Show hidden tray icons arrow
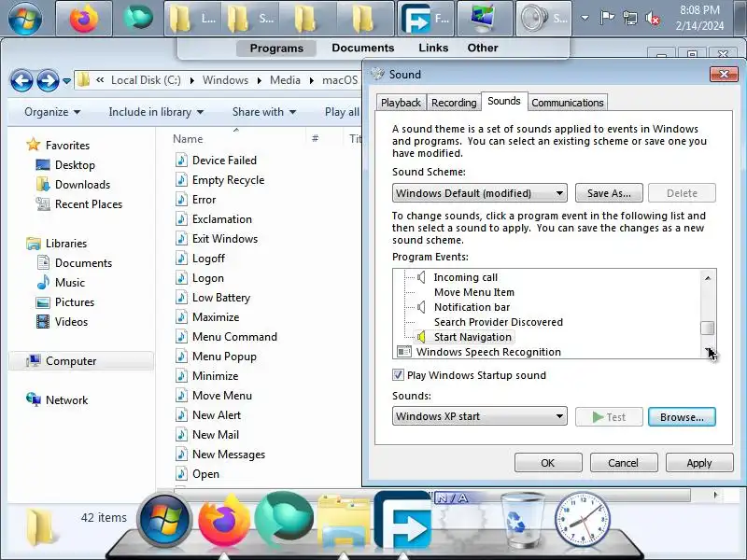 585,18
